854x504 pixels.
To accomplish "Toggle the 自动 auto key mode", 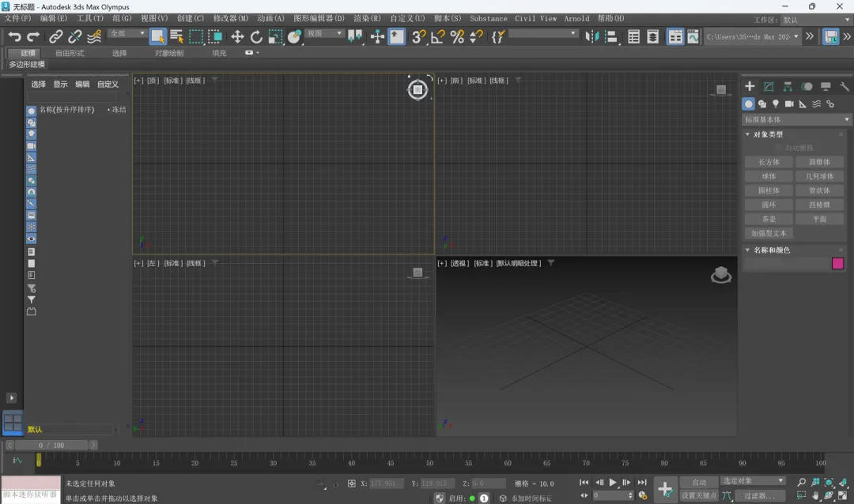I will click(699, 482).
